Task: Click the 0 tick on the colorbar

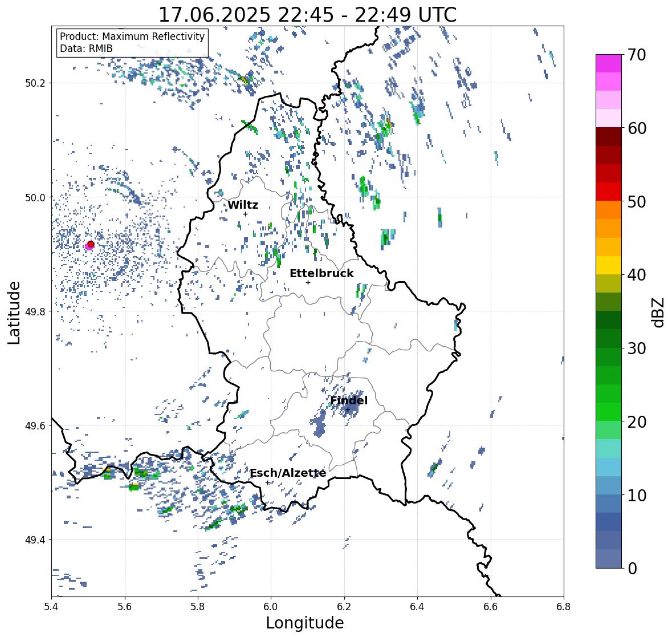Action: 632,569
